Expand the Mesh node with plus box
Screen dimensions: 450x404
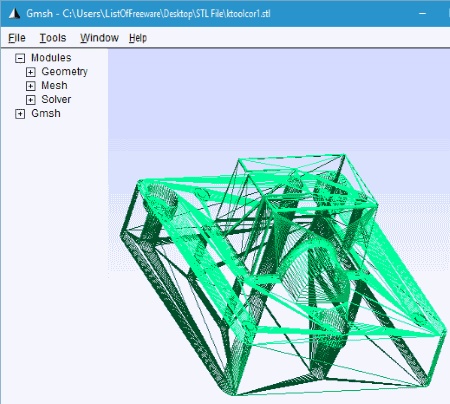[31, 86]
